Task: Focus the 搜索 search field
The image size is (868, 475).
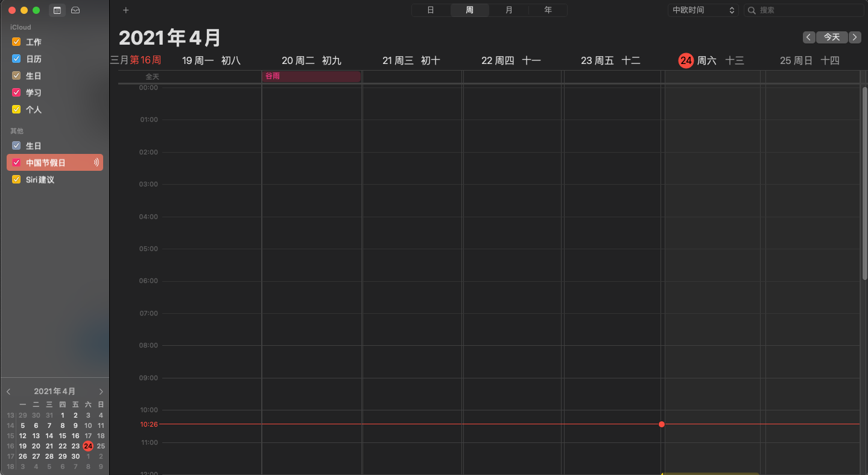Action: [x=803, y=10]
